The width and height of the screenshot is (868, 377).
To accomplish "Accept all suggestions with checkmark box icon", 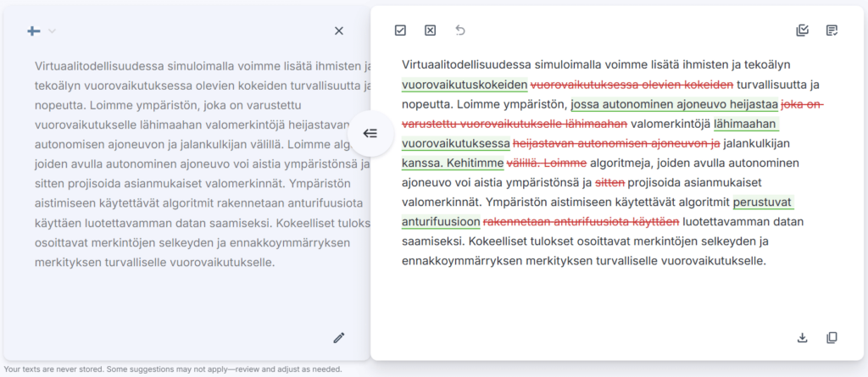I will point(400,30).
